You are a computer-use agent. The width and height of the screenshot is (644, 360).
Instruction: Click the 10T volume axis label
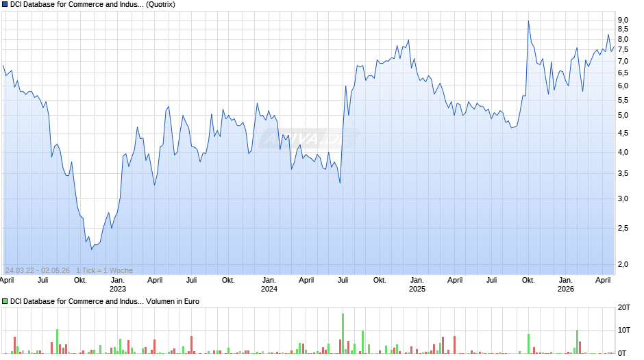pyautogui.click(x=624, y=330)
